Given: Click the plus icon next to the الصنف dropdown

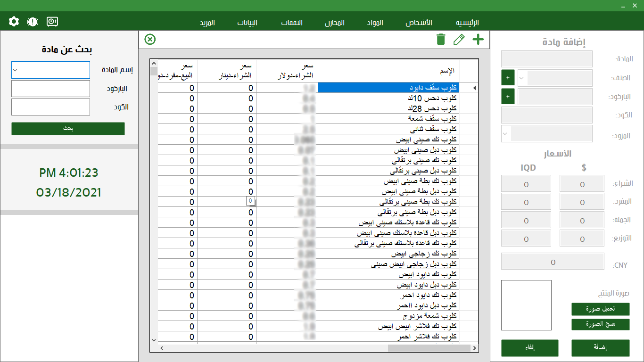Looking at the screenshot, I should tap(508, 77).
